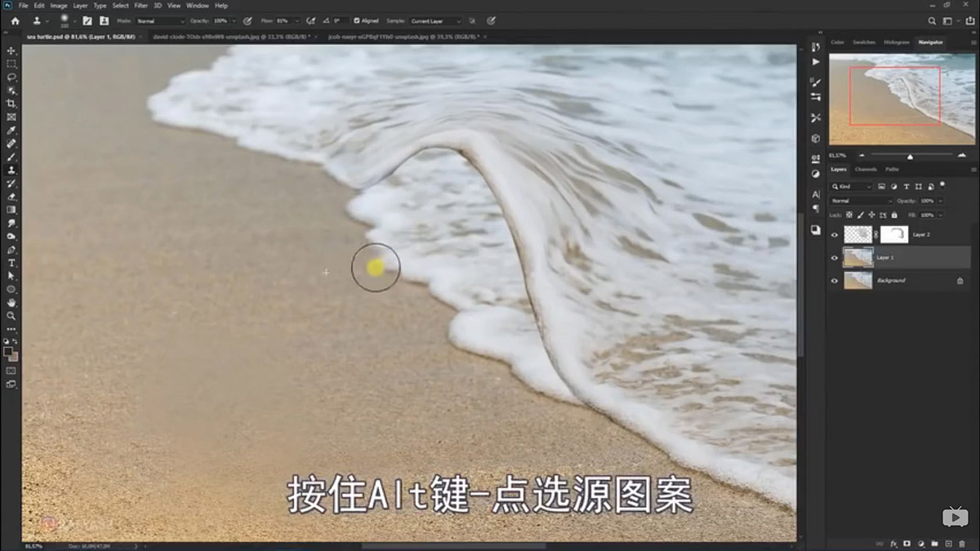Screen dimensions: 980x551
Task: Select the Clone Stamp tool
Action: pyautogui.click(x=11, y=171)
